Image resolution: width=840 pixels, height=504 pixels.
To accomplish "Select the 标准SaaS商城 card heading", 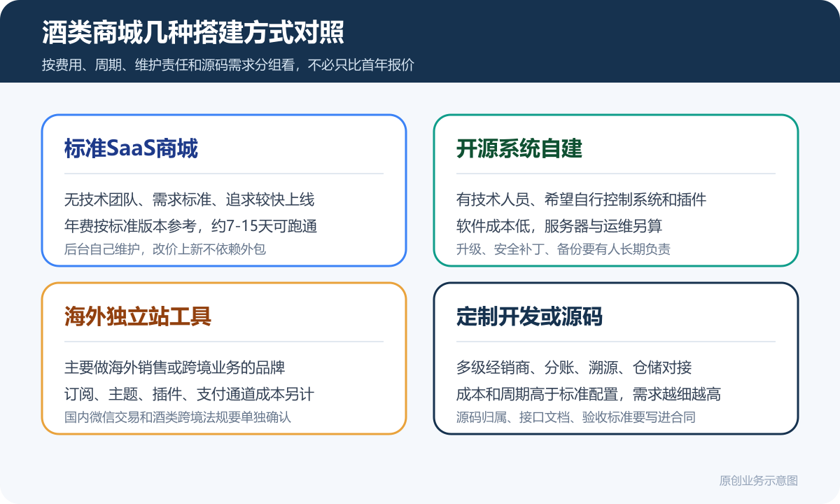I will point(131,148).
